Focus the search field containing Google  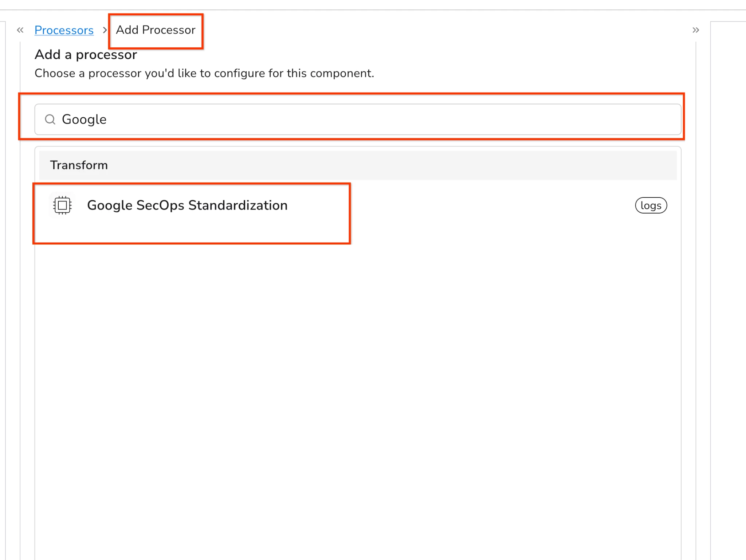[x=357, y=120]
